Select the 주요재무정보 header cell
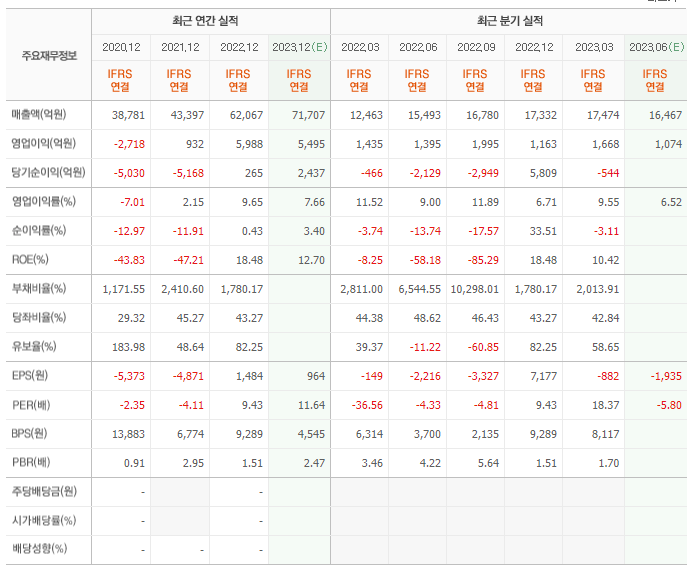This screenshot has width=695, height=569. 49,56
